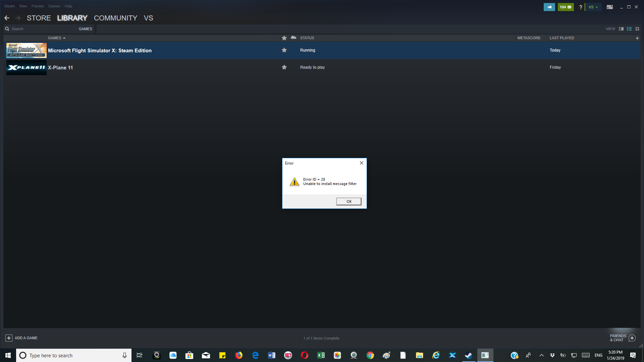Open the 5:20 PM clock calendar
644x362 pixels.
615,355
